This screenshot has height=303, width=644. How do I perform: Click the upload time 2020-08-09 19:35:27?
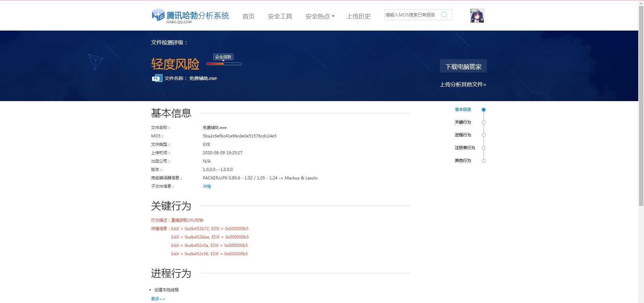click(x=223, y=153)
